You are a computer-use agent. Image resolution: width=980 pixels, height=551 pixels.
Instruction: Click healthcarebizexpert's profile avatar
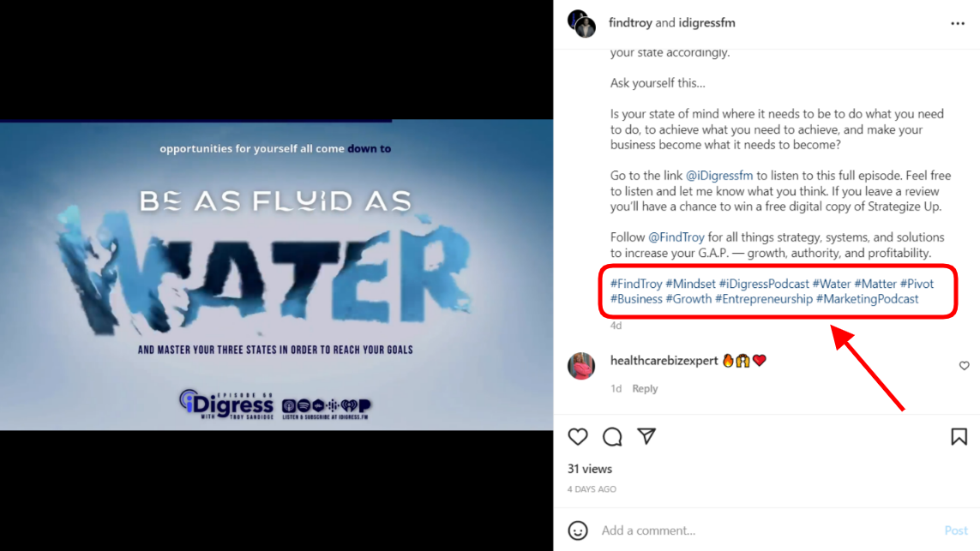click(581, 366)
